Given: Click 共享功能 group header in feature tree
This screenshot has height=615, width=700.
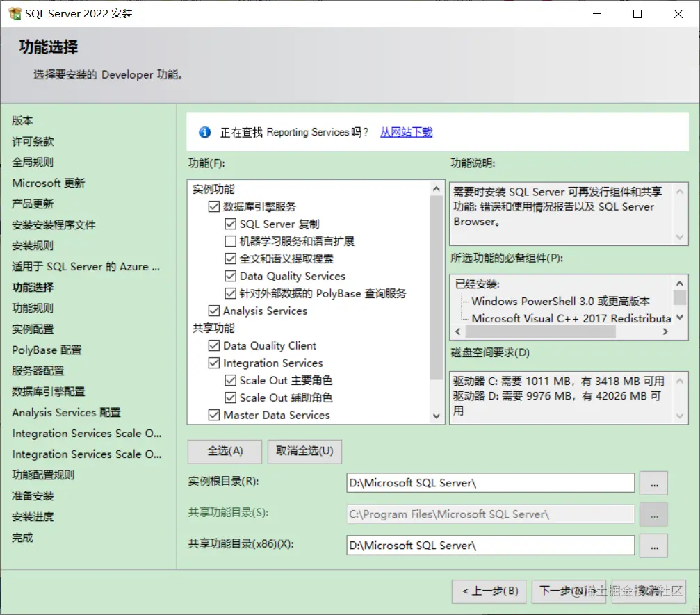Looking at the screenshot, I should point(213,329).
